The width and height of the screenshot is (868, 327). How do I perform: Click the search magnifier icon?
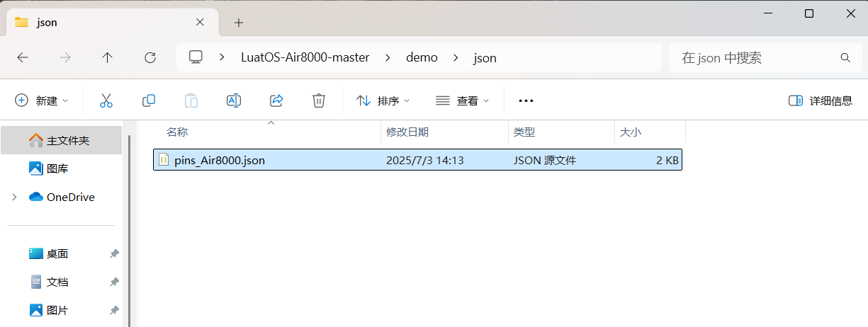point(845,58)
